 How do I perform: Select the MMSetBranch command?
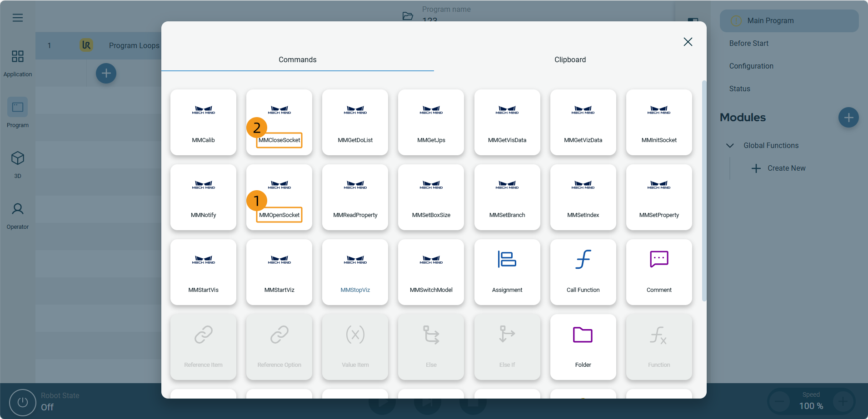point(507,197)
